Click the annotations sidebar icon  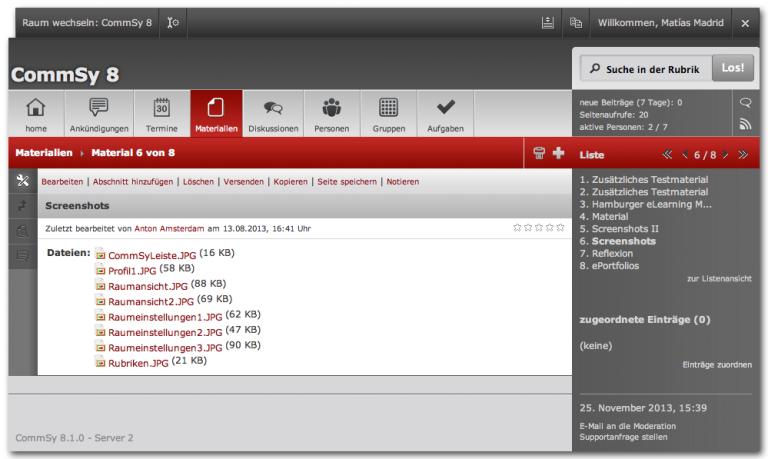coord(23,256)
